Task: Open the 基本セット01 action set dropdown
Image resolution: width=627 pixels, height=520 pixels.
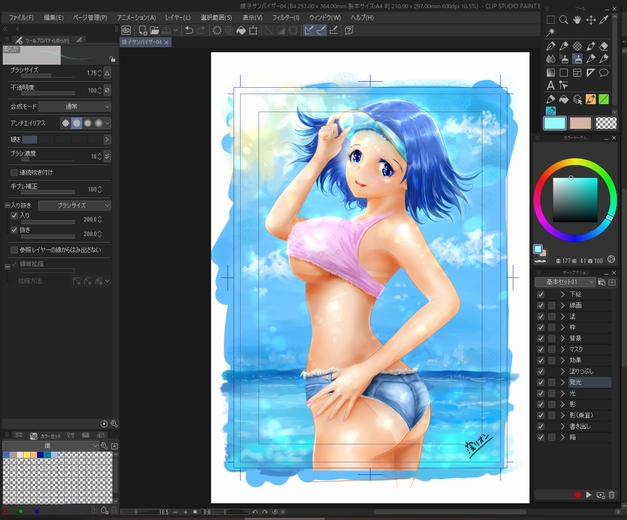Action: coord(565,282)
